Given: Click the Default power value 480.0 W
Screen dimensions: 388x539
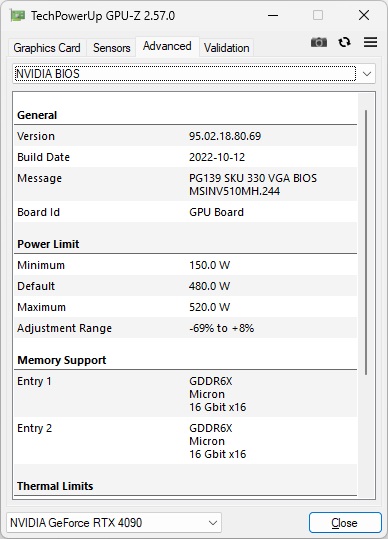Looking at the screenshot, I should [x=209, y=286].
